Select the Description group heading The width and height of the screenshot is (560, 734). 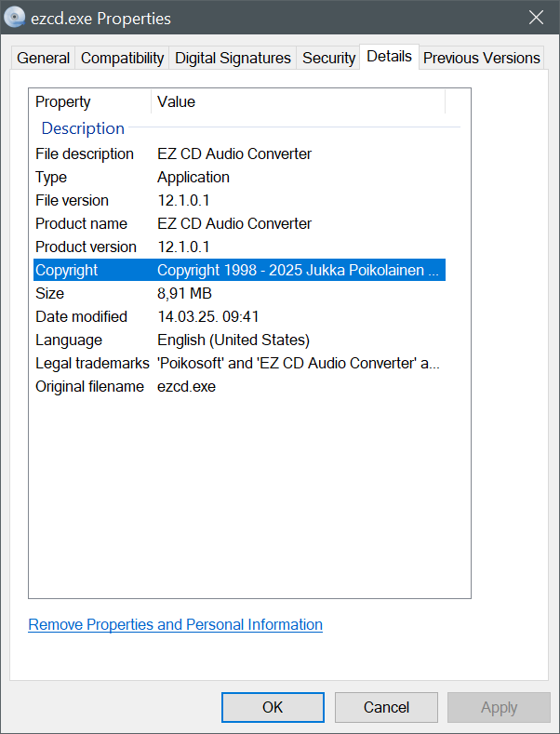click(x=83, y=127)
